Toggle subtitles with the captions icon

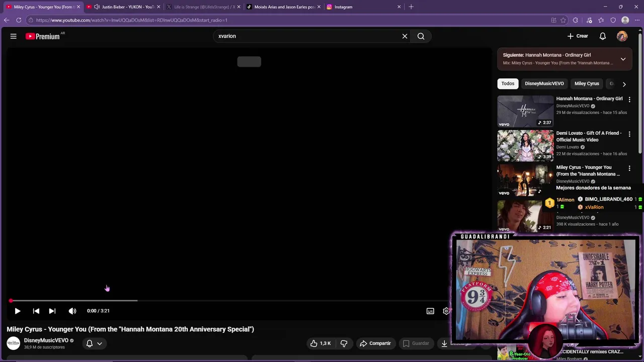pos(430,311)
